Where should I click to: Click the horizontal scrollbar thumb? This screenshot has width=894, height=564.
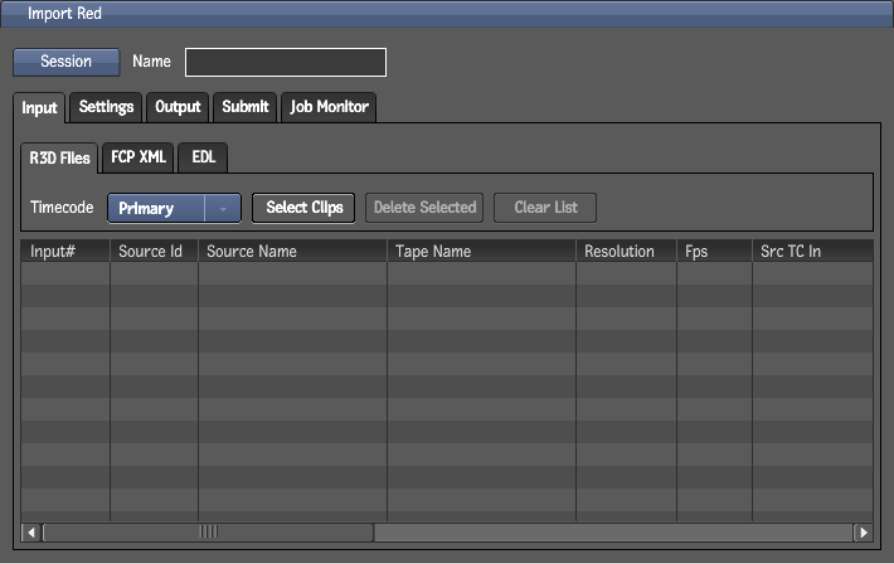point(208,532)
